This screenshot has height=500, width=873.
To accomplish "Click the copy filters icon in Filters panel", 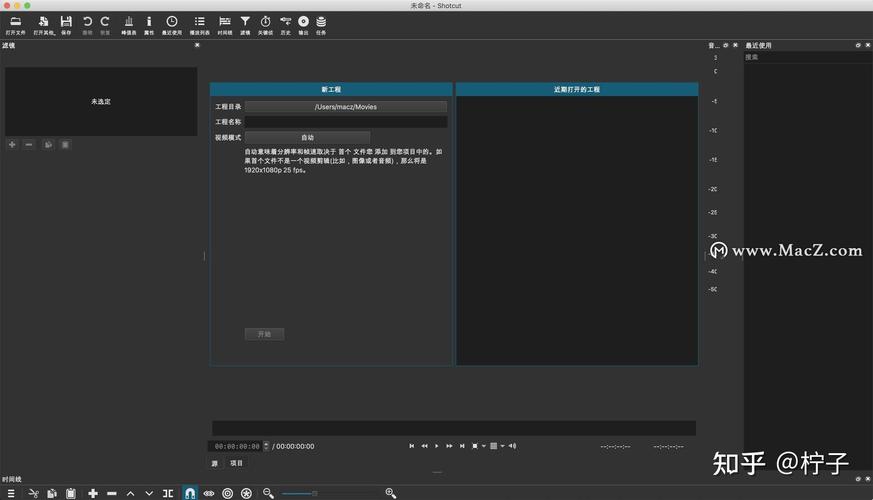I will pos(48,145).
